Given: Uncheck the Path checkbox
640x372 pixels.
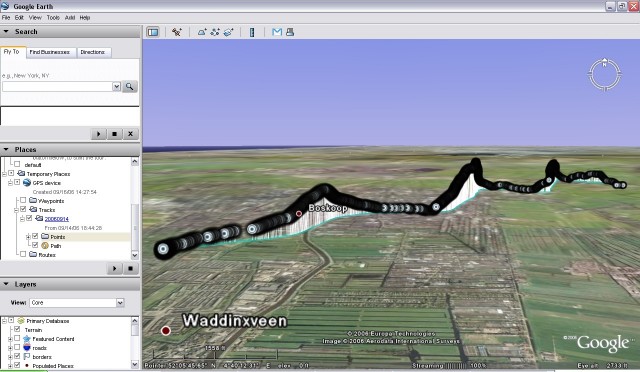Looking at the screenshot, I should (35, 245).
